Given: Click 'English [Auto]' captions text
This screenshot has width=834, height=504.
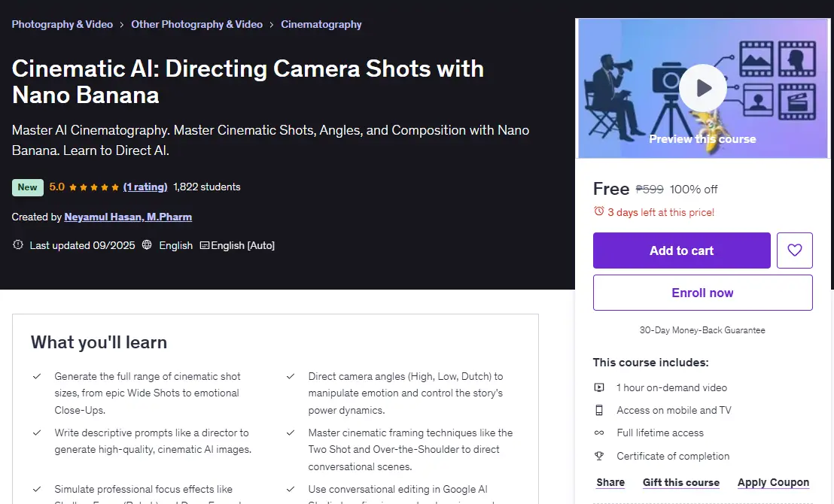Looking at the screenshot, I should click(242, 245).
